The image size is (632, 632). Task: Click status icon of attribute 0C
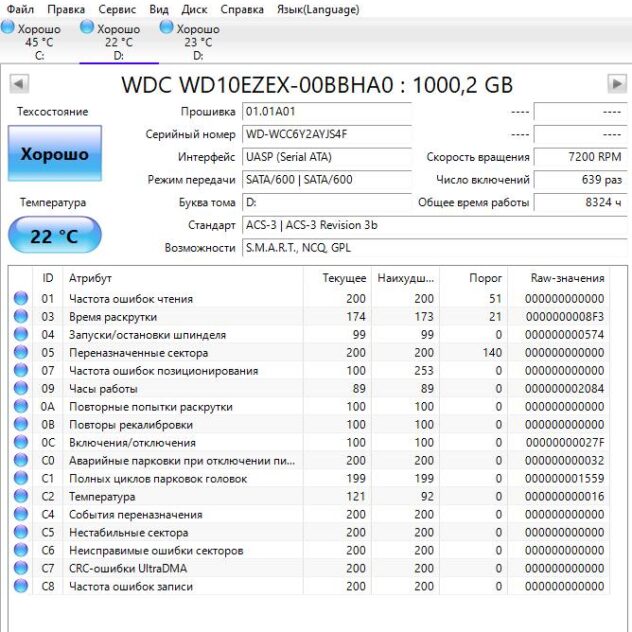pyautogui.click(x=21, y=442)
